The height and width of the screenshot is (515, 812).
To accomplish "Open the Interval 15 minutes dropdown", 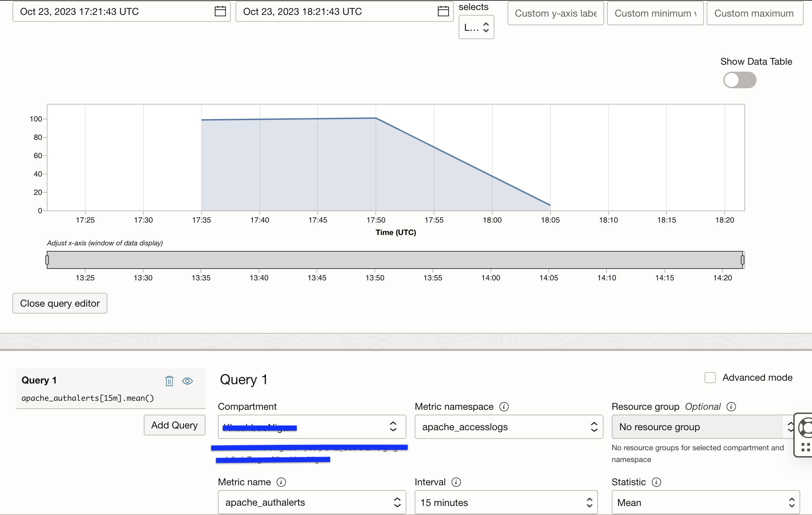I will click(506, 502).
